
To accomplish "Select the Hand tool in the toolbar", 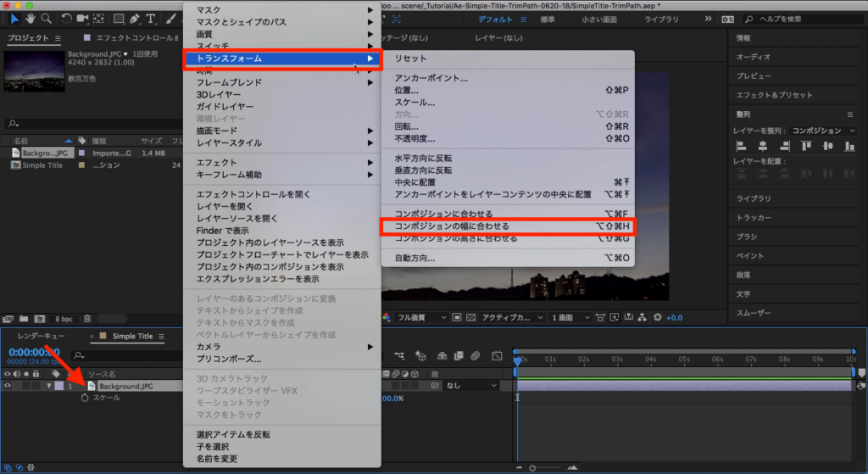I will click(x=31, y=18).
